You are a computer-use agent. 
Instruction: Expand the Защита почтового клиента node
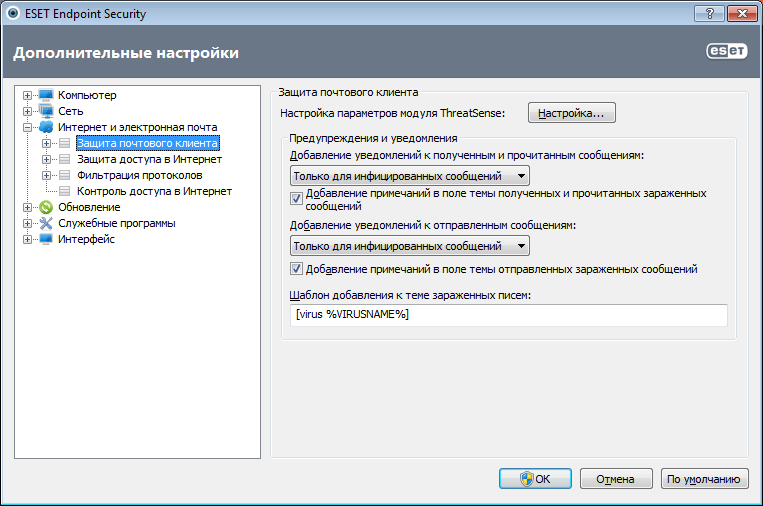[x=46, y=144]
